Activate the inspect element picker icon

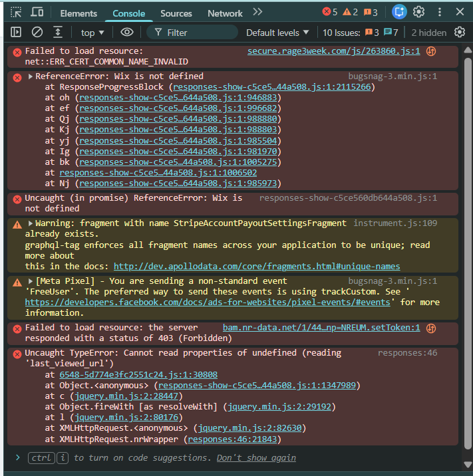[x=16, y=13]
